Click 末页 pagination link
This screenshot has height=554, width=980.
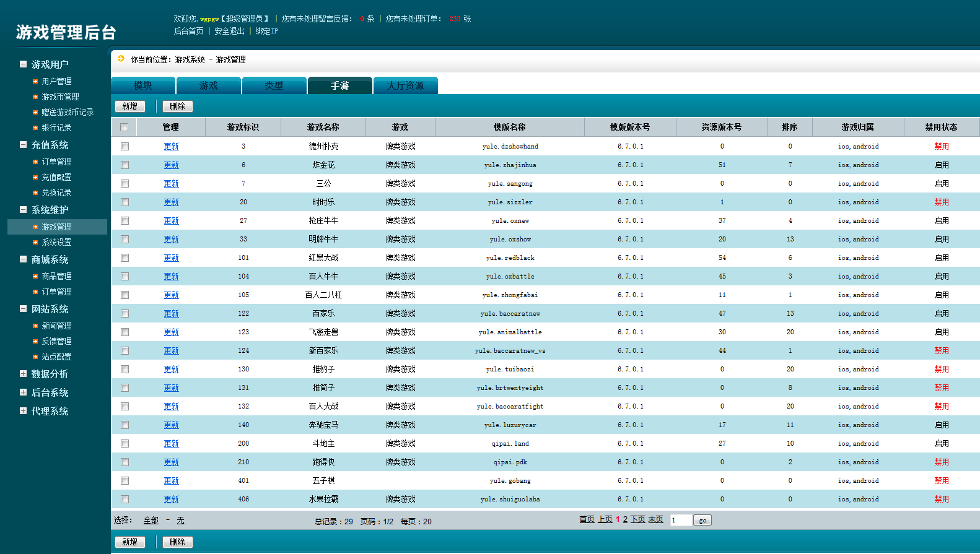pos(656,519)
